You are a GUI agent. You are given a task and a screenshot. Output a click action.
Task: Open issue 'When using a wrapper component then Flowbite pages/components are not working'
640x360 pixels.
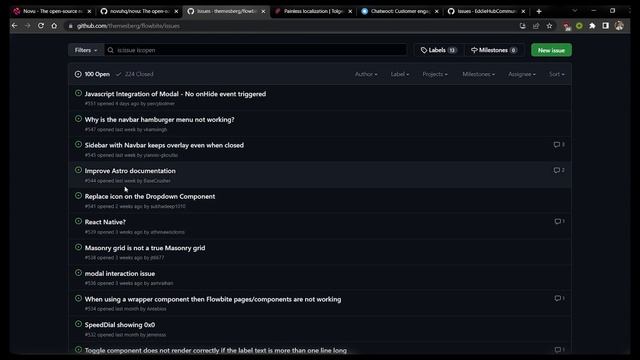coord(213,299)
